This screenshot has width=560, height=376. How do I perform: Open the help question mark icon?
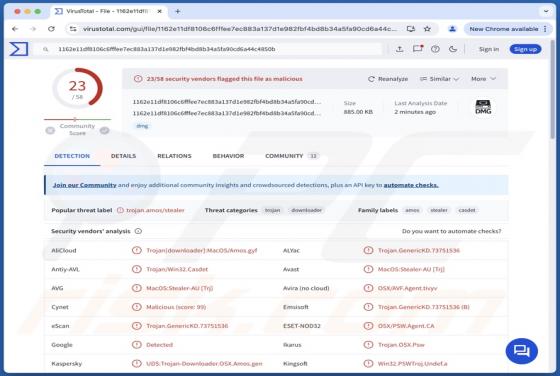click(x=435, y=49)
